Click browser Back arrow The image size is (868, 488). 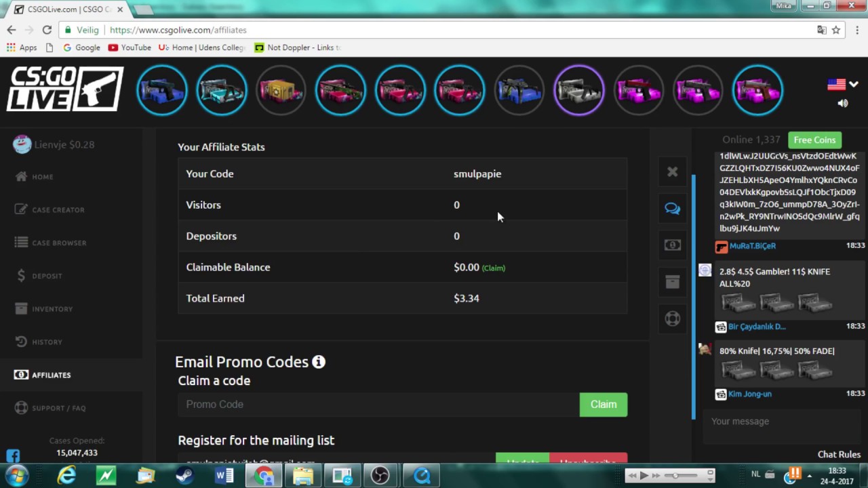[12, 30]
